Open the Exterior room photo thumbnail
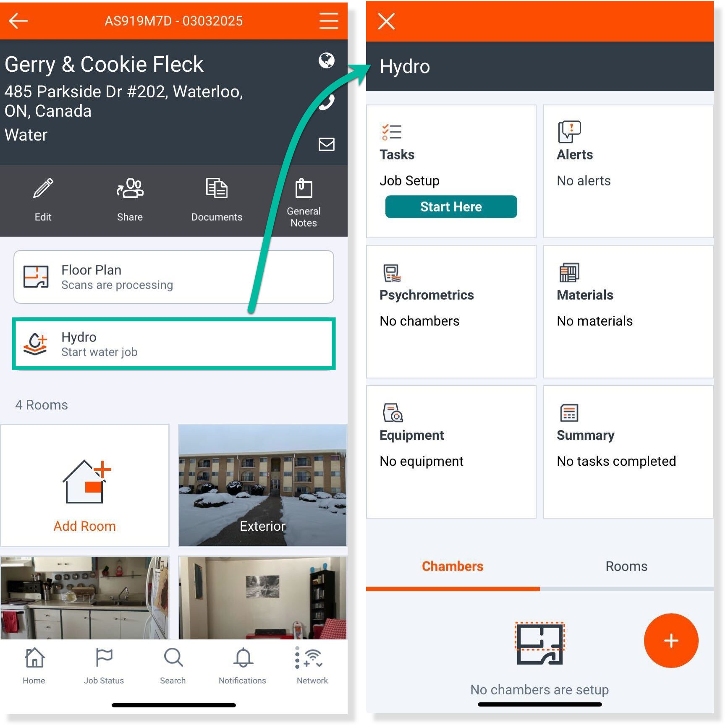Viewport: 728px width, 725px height. pos(263,485)
